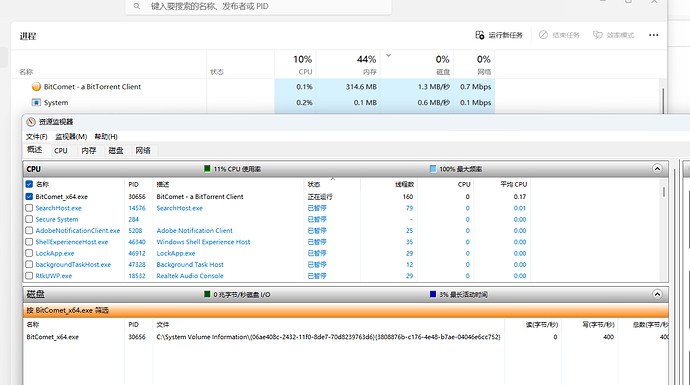Check the LockApp.exe checkbox

(29, 253)
